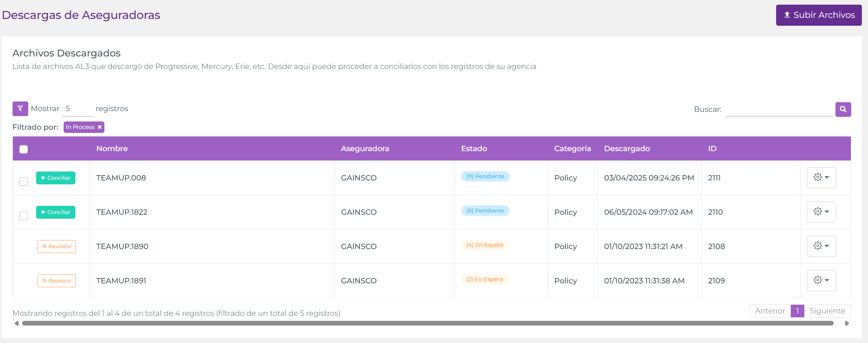
Task: Click the right arrow of the horizontal scrollbar
Action: tap(847, 323)
